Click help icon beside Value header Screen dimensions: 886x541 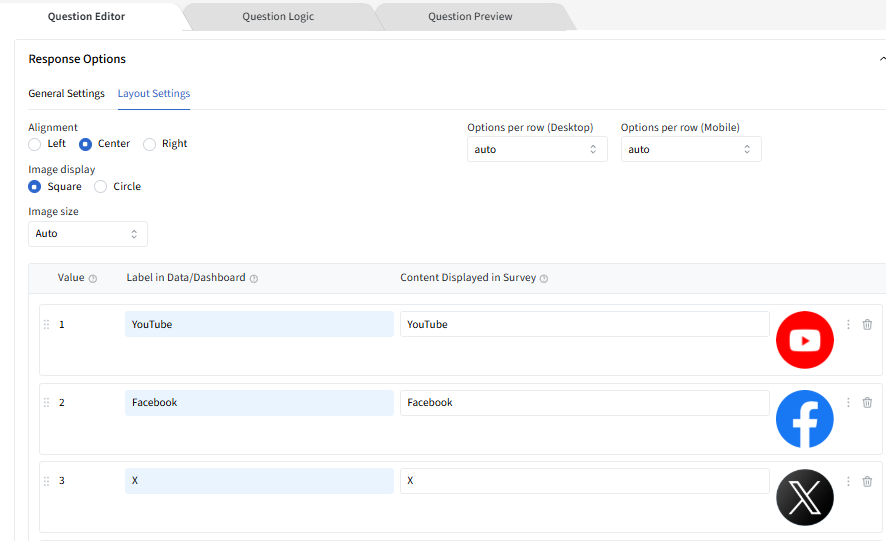93,279
